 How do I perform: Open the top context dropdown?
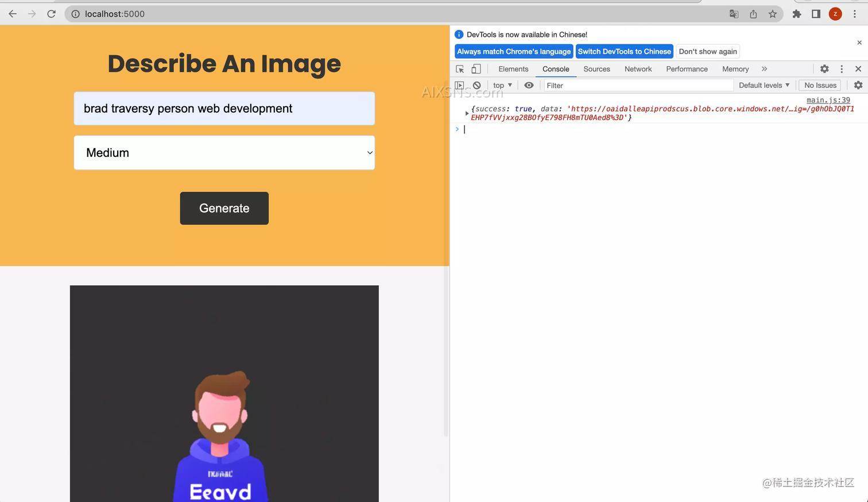(502, 85)
